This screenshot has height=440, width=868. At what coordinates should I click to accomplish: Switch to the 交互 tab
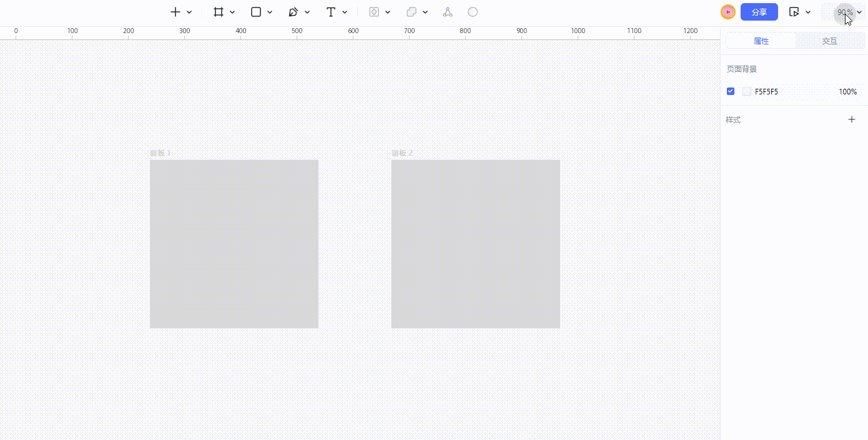pos(829,41)
